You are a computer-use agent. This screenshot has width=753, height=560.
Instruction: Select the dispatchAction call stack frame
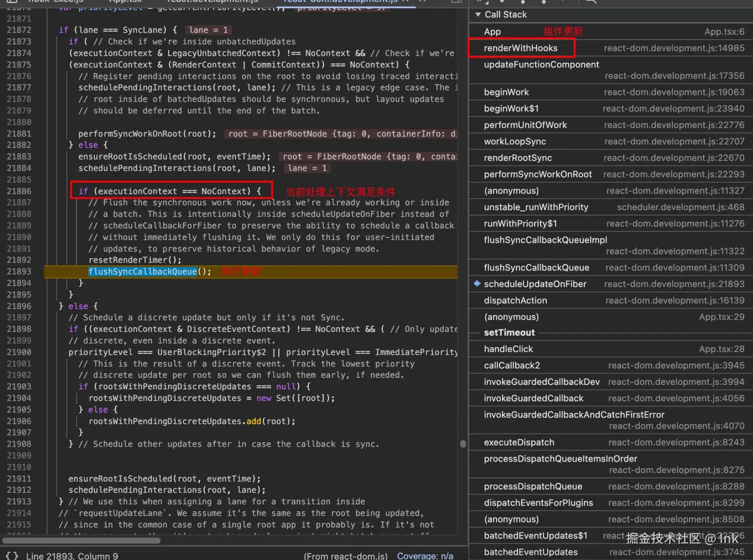click(610, 301)
